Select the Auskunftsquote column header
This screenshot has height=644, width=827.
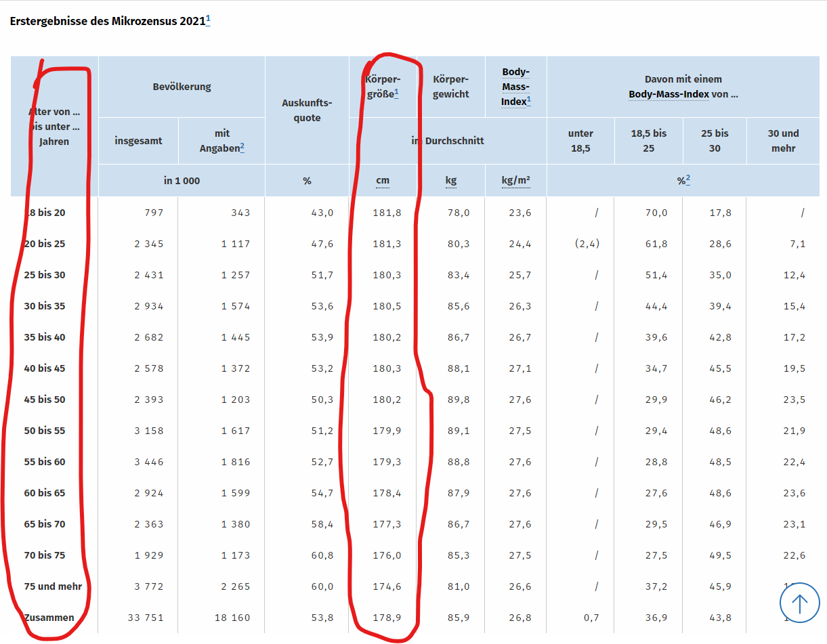307,110
